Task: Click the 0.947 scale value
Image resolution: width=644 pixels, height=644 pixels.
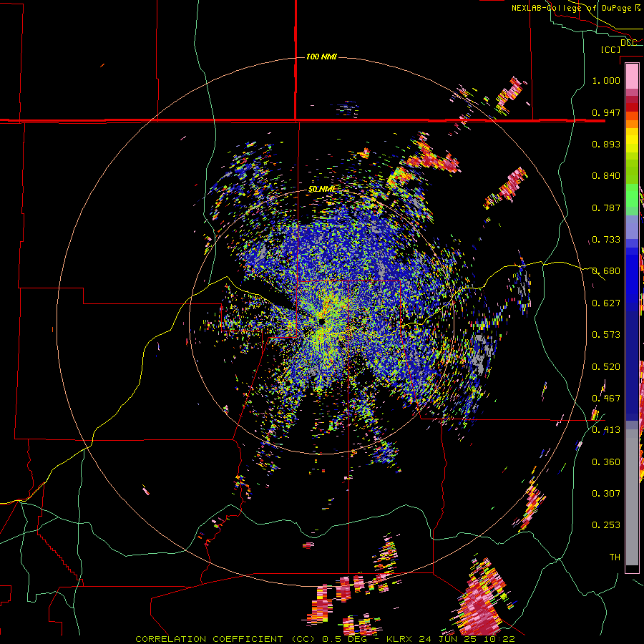Action: click(606, 112)
